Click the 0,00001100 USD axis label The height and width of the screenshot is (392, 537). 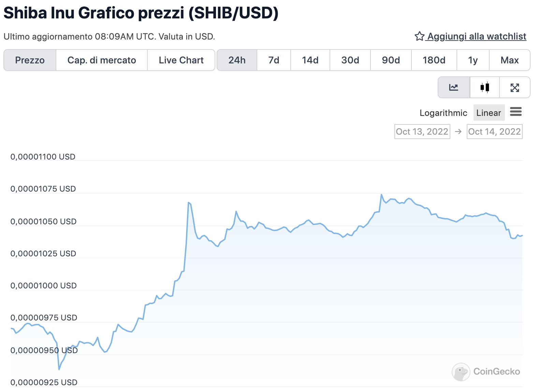[43, 157]
